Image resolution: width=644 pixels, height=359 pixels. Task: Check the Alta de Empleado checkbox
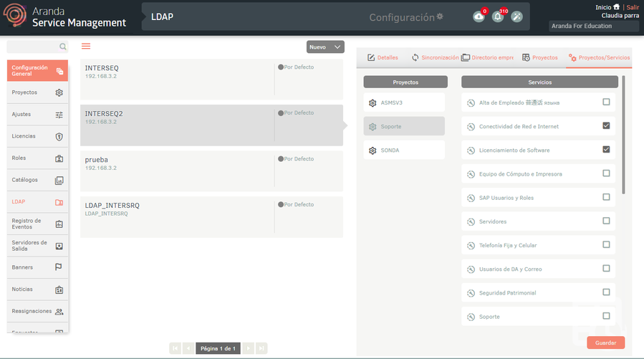tap(606, 102)
